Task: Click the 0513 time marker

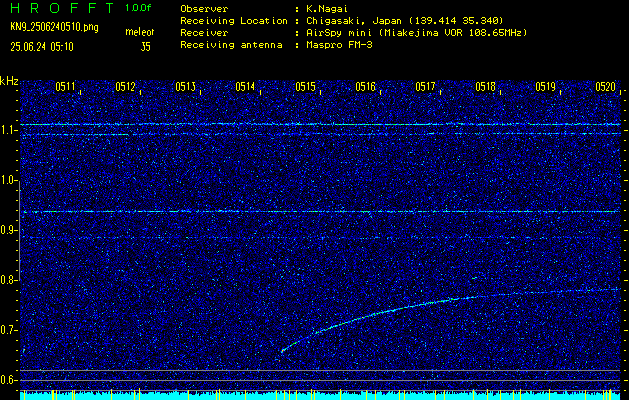Action: tap(185, 86)
